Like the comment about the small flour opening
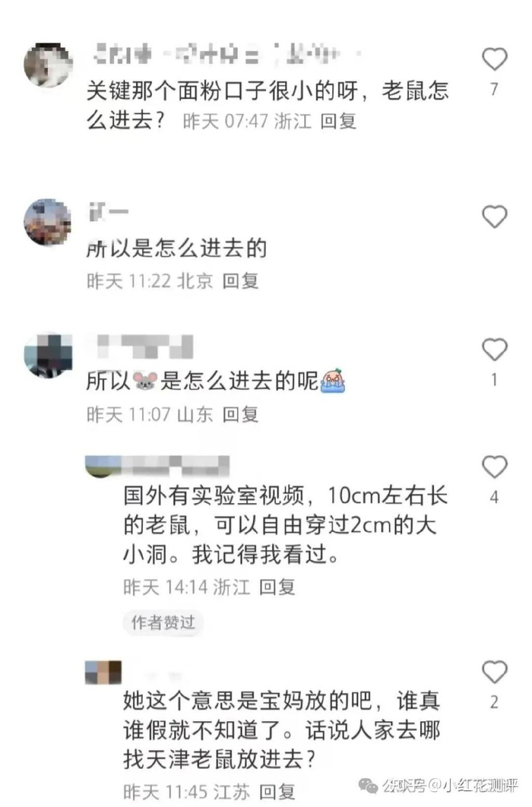 (x=495, y=59)
